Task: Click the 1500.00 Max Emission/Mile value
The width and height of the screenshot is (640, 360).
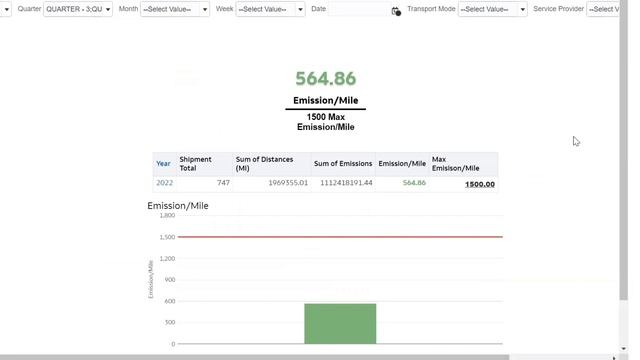Action: click(480, 184)
